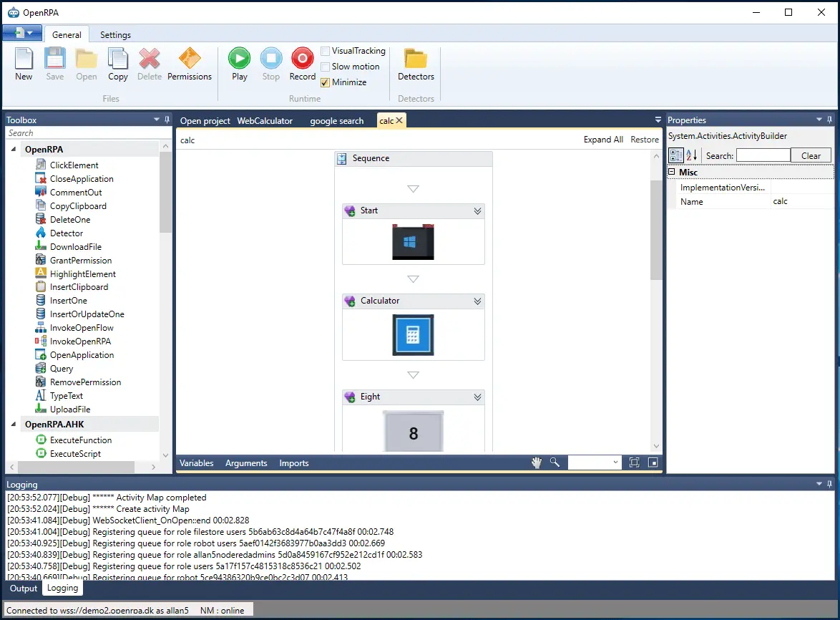The height and width of the screenshot is (620, 840).
Task: Sort properties alphabetically
Action: click(x=692, y=155)
